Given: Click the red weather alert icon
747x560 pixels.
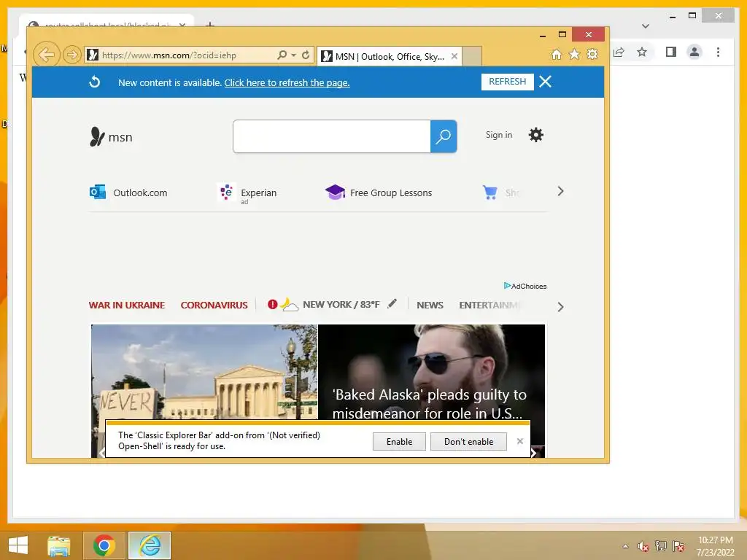Looking at the screenshot, I should click(x=273, y=304).
